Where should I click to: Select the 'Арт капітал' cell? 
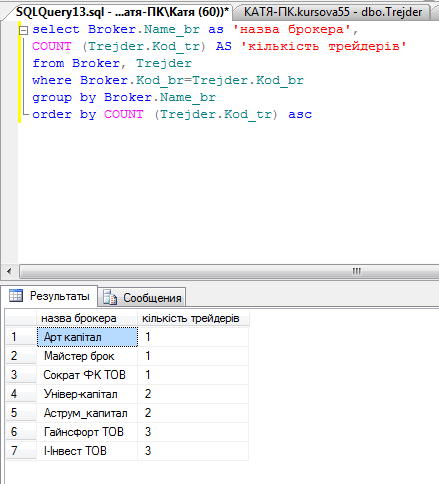[87, 337]
